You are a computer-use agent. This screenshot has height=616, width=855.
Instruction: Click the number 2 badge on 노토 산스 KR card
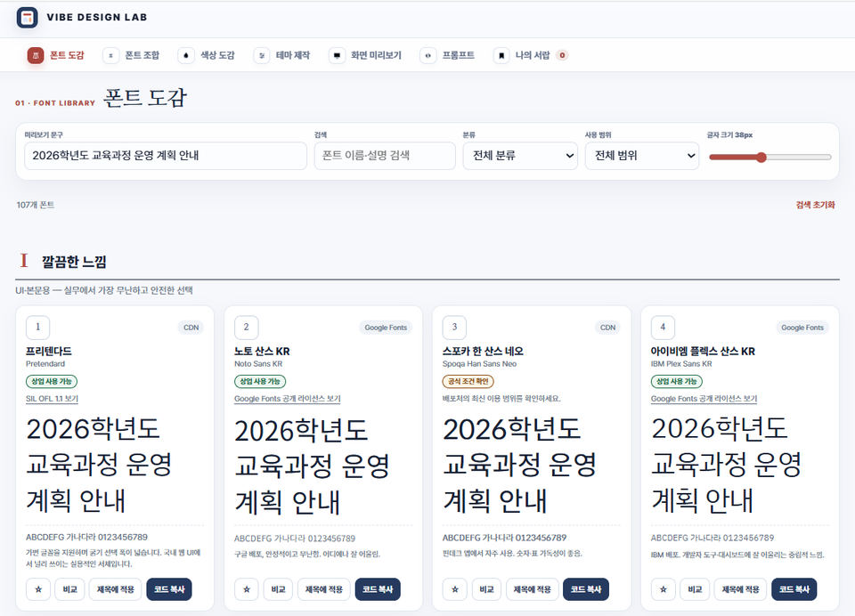tap(246, 327)
